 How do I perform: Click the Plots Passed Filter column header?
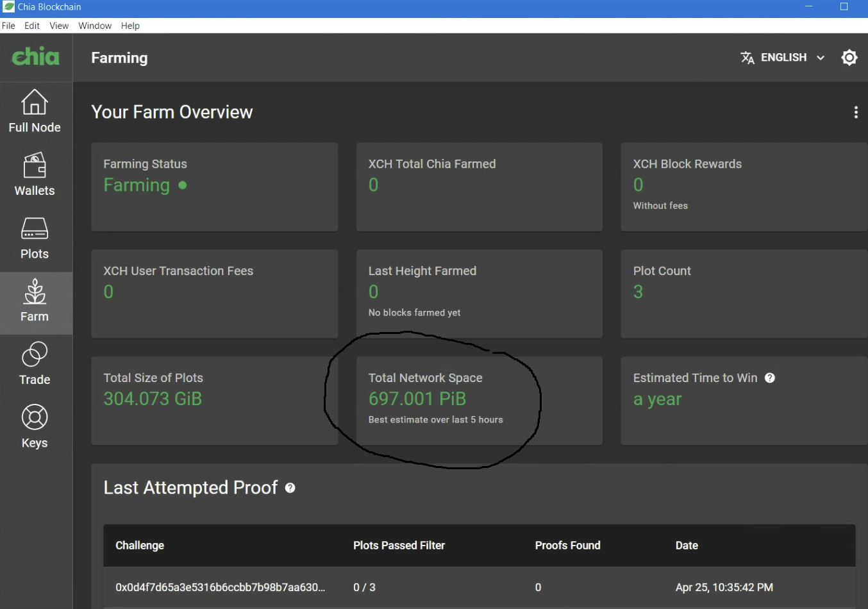pyautogui.click(x=399, y=546)
